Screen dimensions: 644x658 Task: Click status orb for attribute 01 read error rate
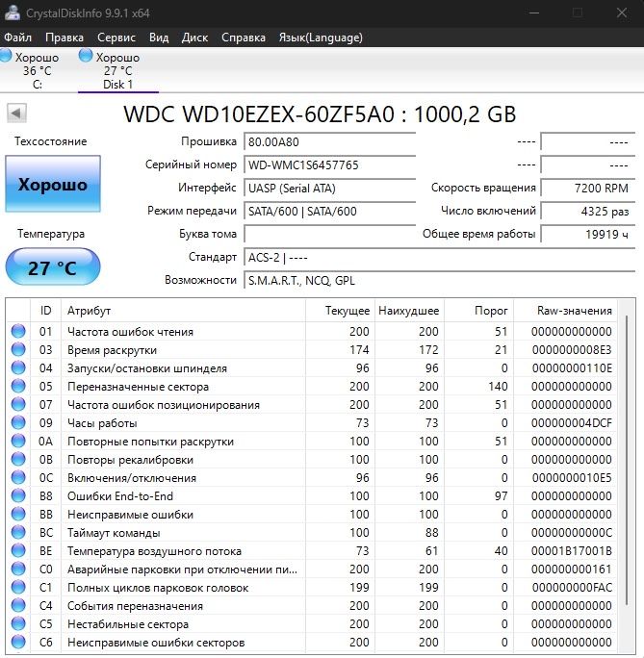18,331
